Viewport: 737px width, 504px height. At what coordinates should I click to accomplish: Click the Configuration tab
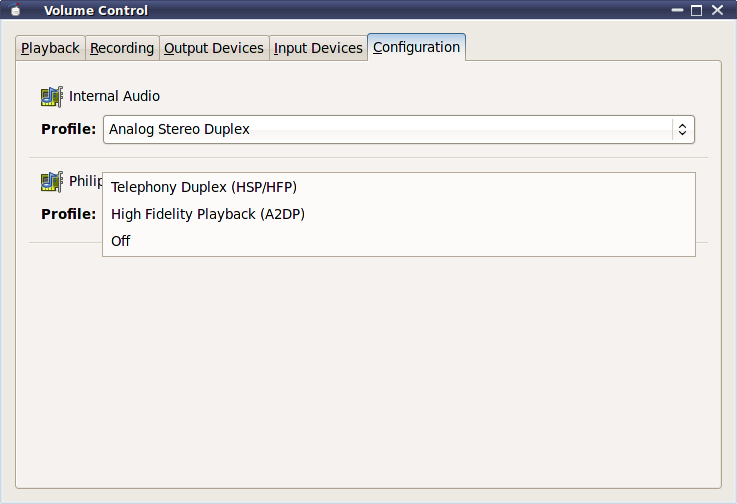coord(416,47)
